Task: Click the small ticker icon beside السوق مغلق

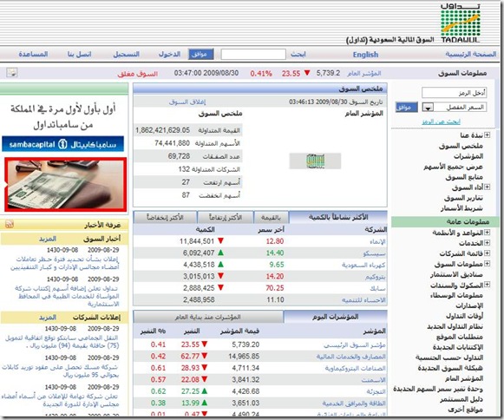Action: click(12, 73)
